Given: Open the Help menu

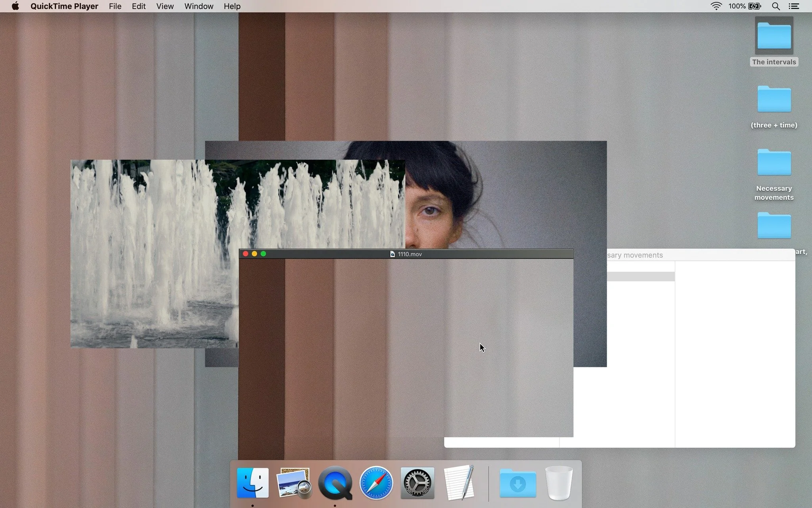Looking at the screenshot, I should [x=232, y=6].
